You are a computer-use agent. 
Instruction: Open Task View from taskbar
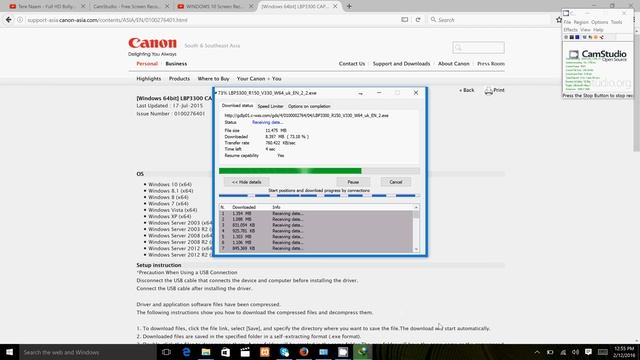(166, 352)
